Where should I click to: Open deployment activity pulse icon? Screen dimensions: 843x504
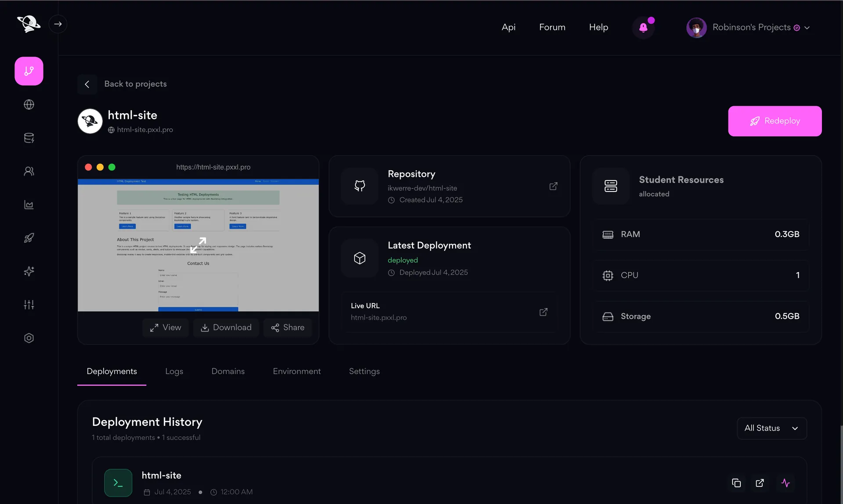(785, 483)
